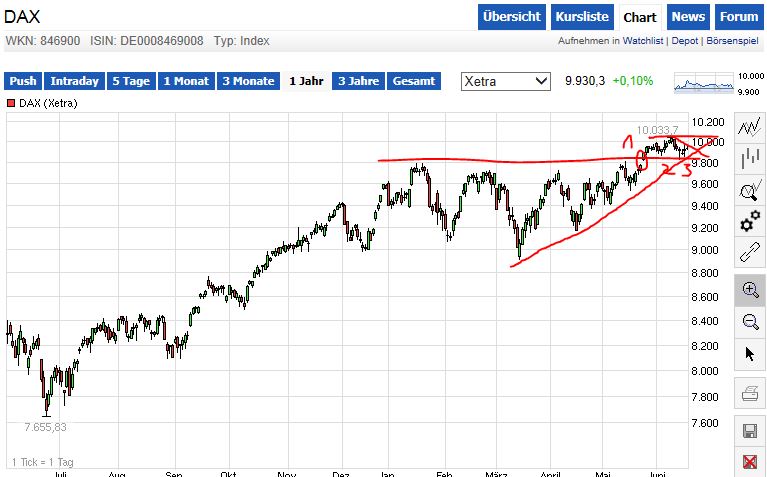Open the Börsenspiel link

(733, 42)
